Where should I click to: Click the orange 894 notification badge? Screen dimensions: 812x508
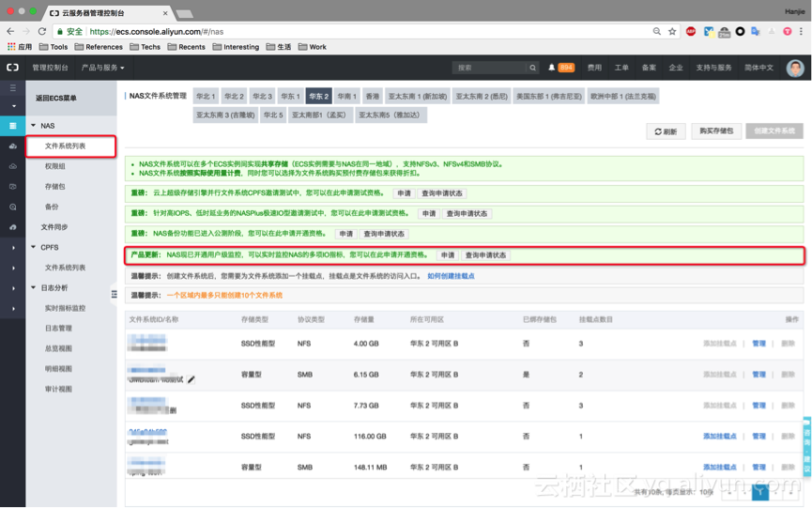tap(566, 68)
